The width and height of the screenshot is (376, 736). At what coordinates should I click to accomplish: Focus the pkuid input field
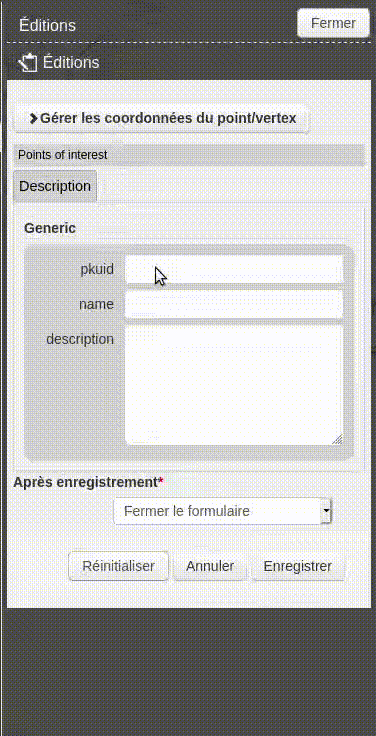234,269
